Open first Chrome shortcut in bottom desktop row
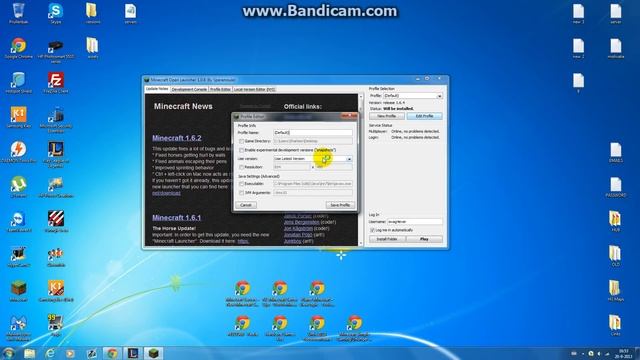 point(242,293)
